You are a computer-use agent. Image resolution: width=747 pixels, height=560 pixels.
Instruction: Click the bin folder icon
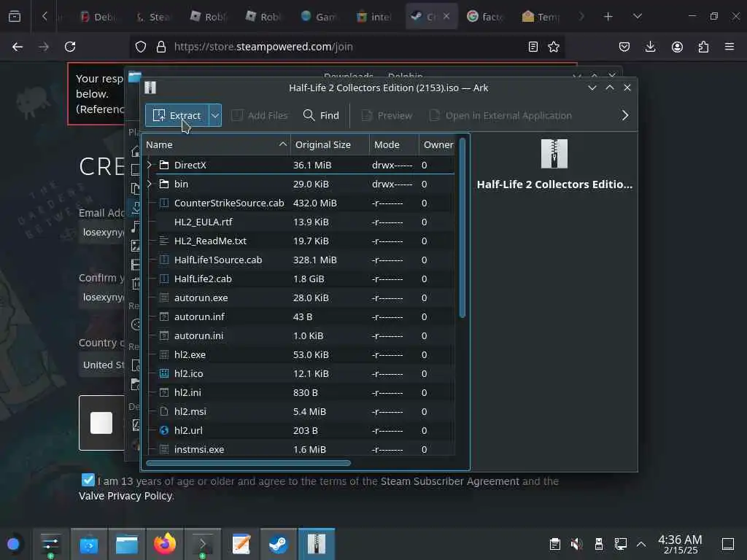164,184
